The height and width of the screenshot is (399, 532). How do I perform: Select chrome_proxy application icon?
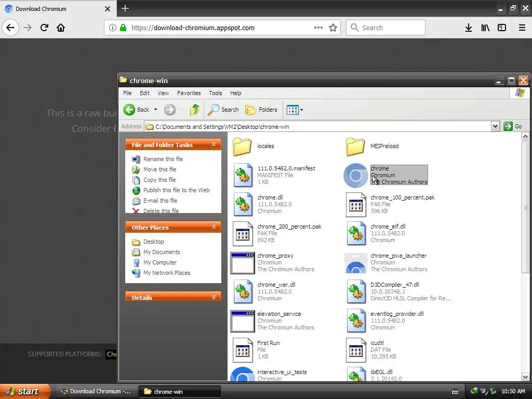[243, 263]
